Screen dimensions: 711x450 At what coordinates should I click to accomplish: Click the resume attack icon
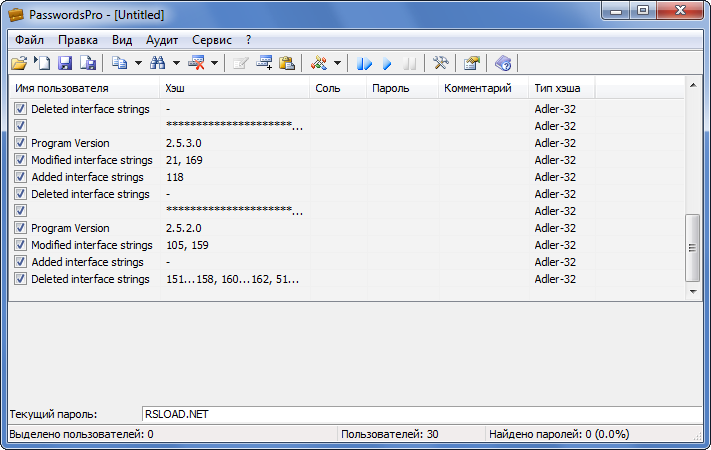[x=364, y=63]
